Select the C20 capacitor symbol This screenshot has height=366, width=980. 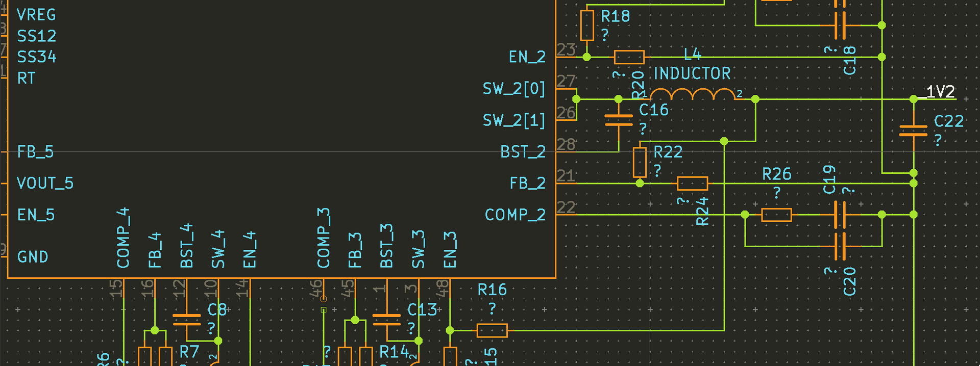(840, 246)
